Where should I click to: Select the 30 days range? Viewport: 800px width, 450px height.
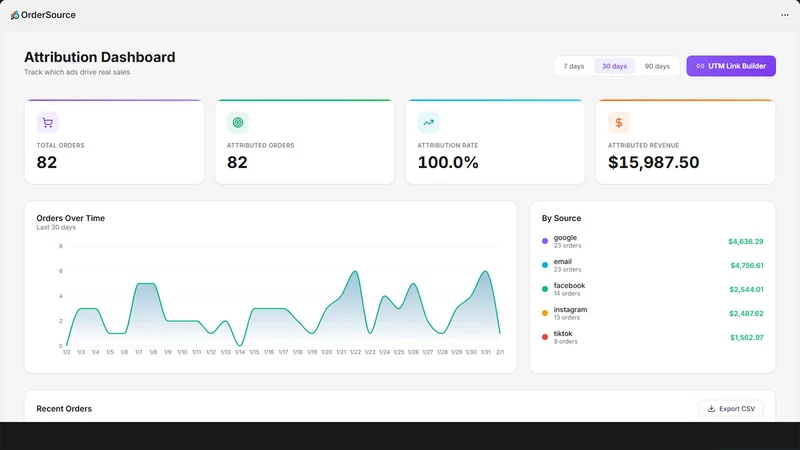point(614,66)
